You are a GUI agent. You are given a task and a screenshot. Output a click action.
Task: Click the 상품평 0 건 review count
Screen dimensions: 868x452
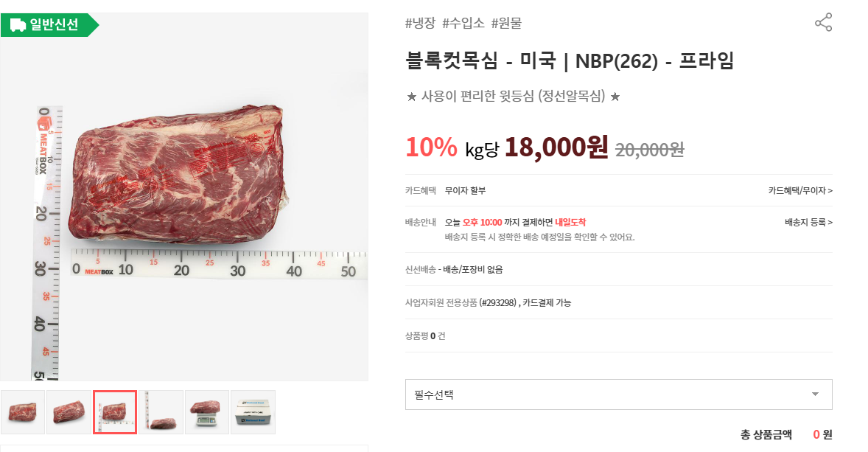click(x=425, y=336)
